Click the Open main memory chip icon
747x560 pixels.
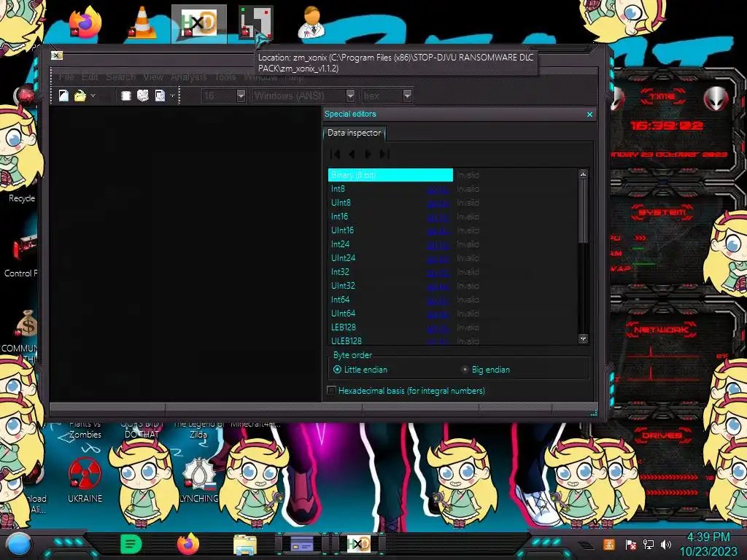(125, 96)
